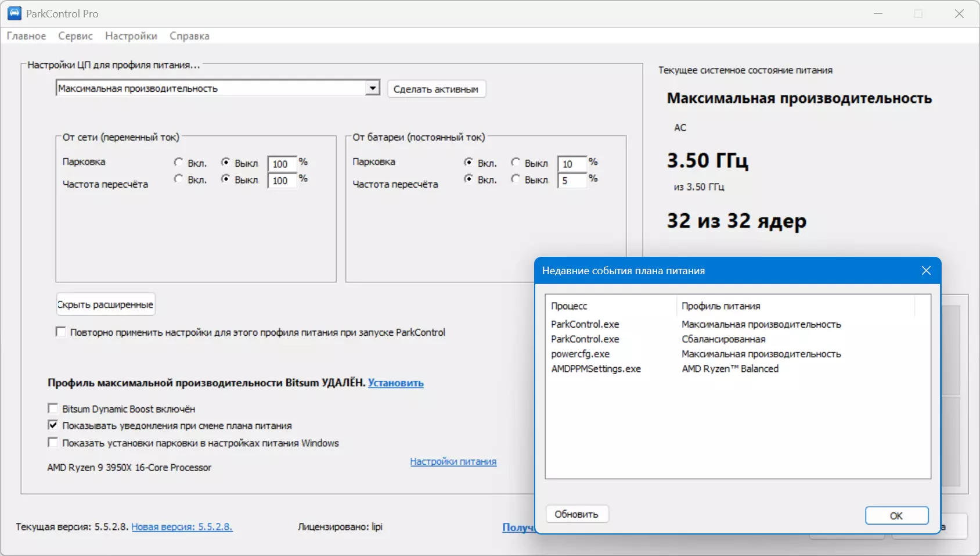The image size is (980, 556).
Task: Close the recent power plan events dialog
Action: (925, 271)
